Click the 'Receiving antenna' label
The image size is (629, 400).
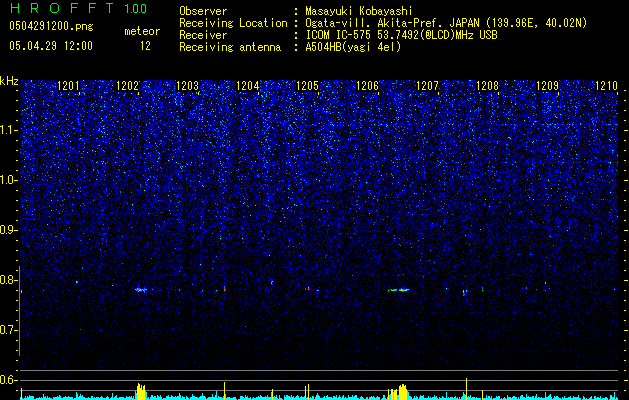230,47
